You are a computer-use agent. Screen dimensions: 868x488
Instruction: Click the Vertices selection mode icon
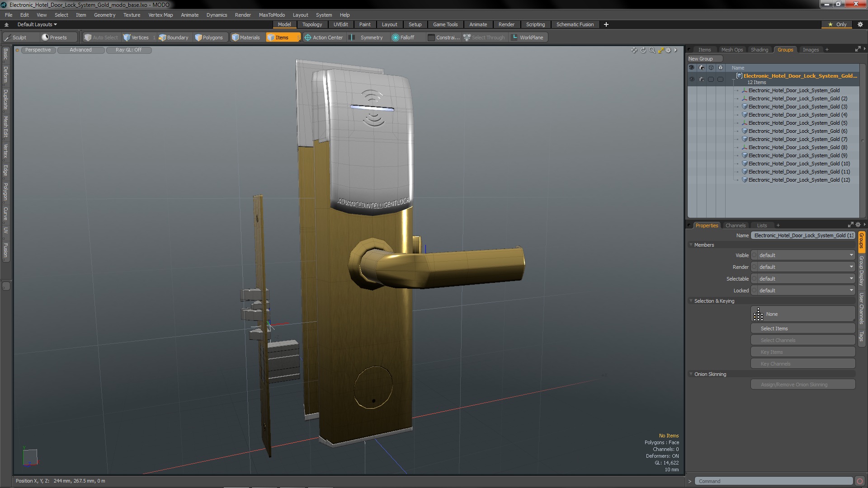(127, 38)
